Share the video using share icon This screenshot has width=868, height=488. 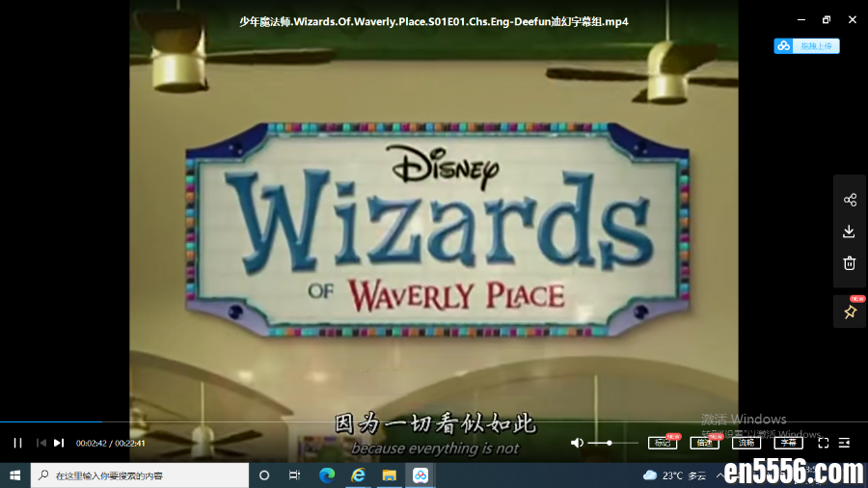pyautogui.click(x=850, y=200)
